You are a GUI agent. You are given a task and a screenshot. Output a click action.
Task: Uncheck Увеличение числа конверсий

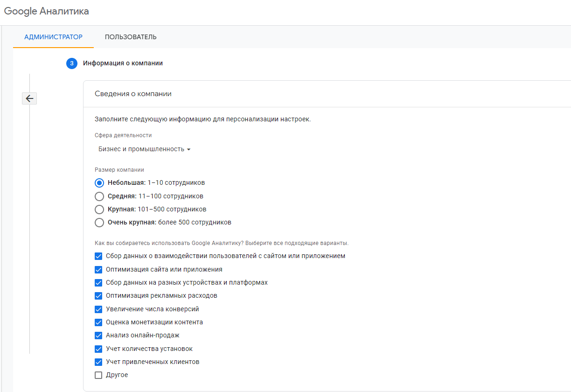click(x=98, y=309)
